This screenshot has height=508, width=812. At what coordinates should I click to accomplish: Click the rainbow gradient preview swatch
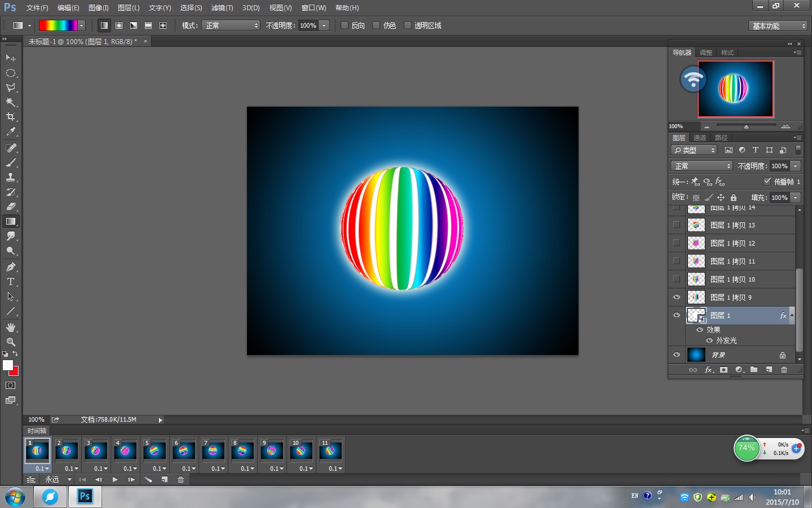(58, 25)
